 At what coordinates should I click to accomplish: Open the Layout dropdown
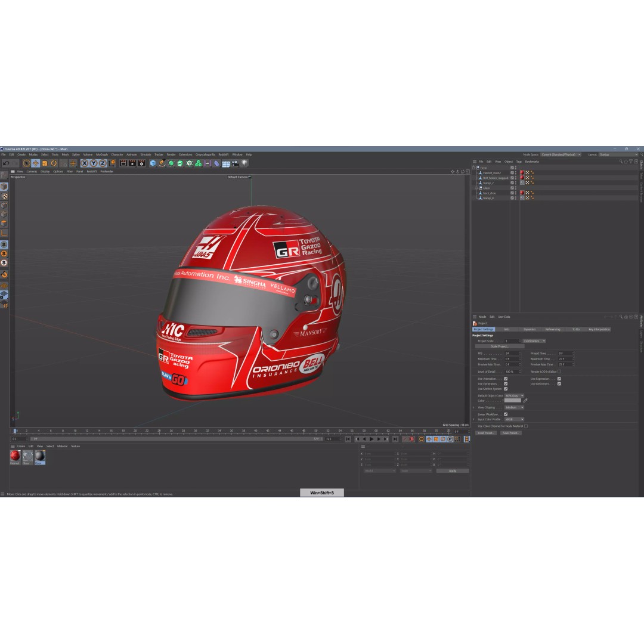coord(618,154)
